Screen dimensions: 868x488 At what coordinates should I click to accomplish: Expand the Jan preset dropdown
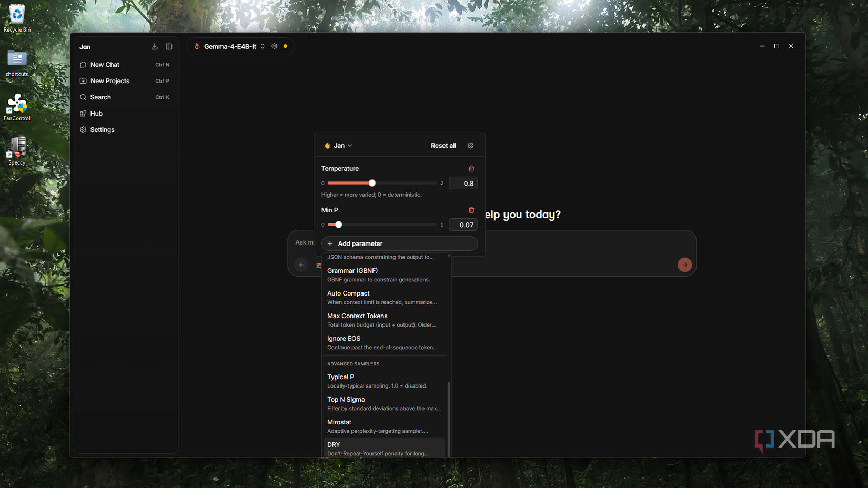point(338,146)
